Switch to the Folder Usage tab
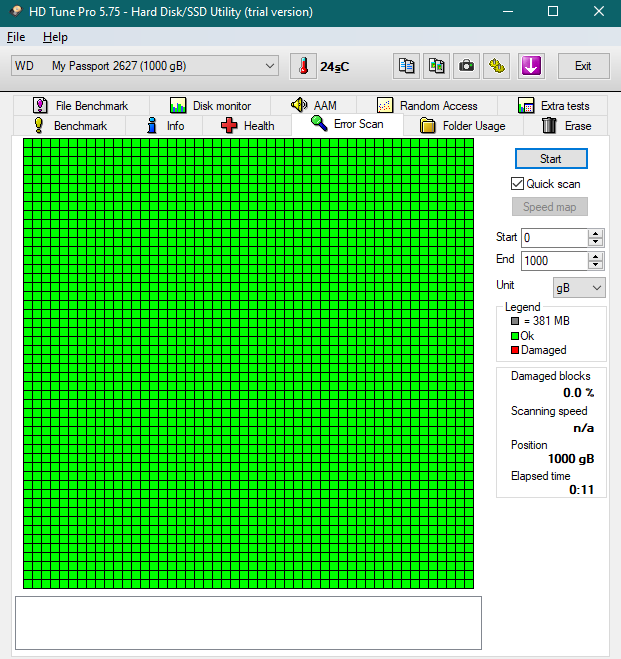Image resolution: width=621 pixels, height=659 pixels. [x=463, y=126]
